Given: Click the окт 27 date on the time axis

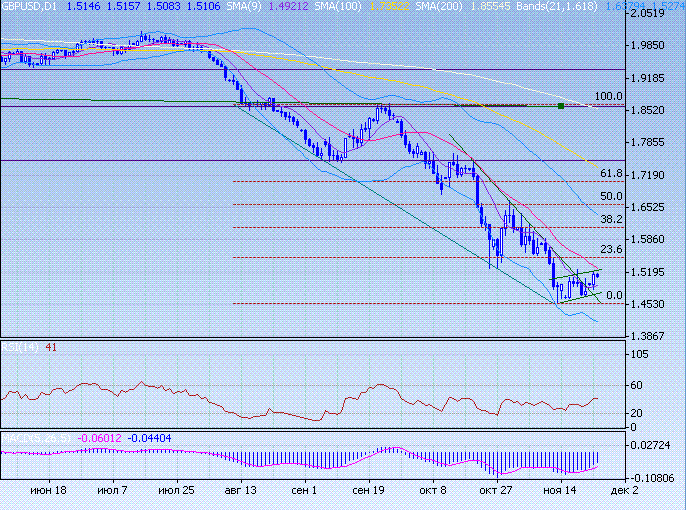Looking at the screenshot, I should pos(495,492).
